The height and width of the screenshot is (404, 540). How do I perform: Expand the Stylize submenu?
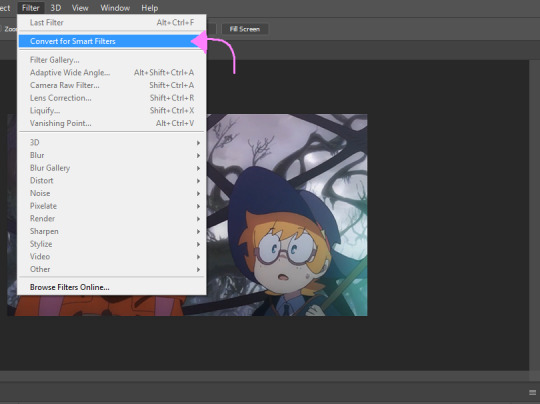point(112,244)
